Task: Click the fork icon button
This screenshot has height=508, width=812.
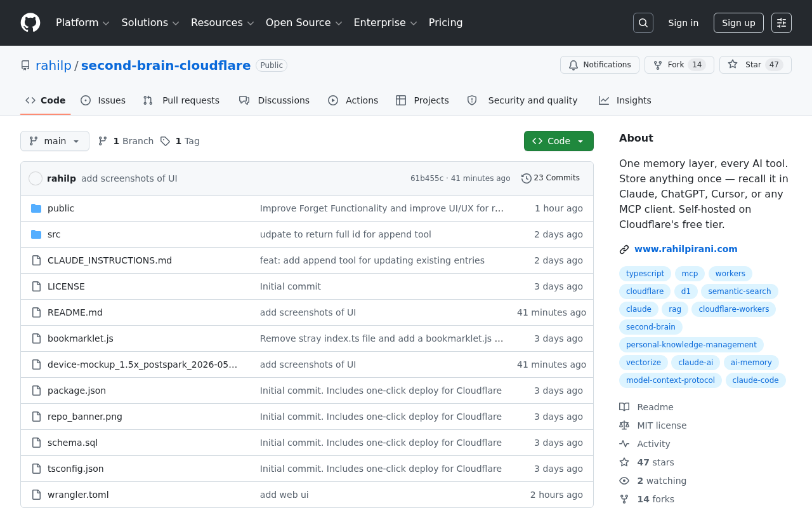Action: point(658,65)
